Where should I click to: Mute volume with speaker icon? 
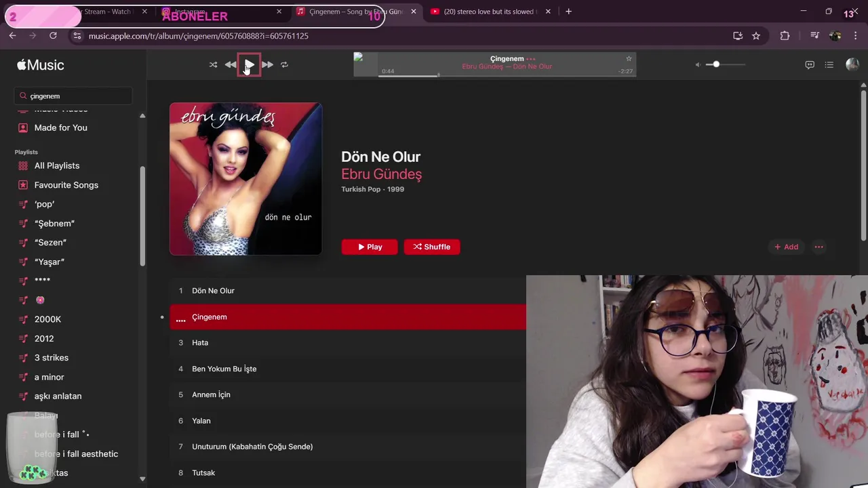point(698,65)
